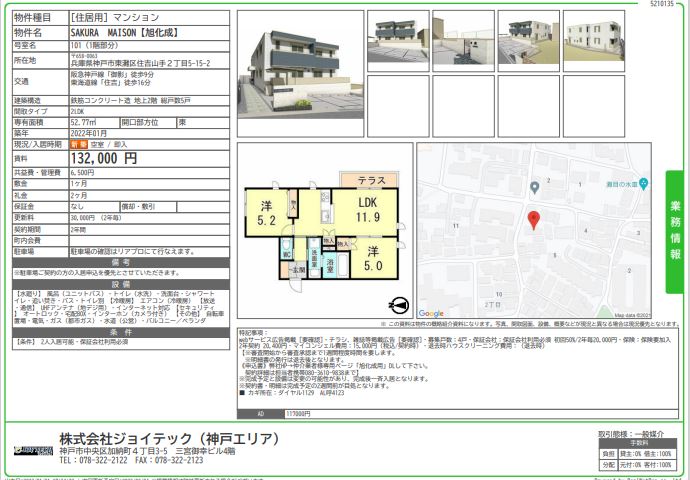Click the red property pin on the map
Screen dimensions: 690x480
(x=533, y=220)
